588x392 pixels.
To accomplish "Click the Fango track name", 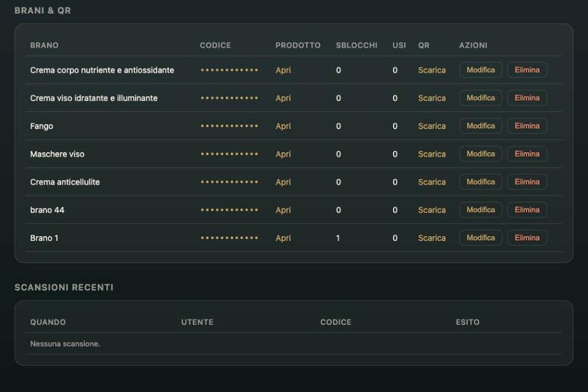I will [x=42, y=126].
